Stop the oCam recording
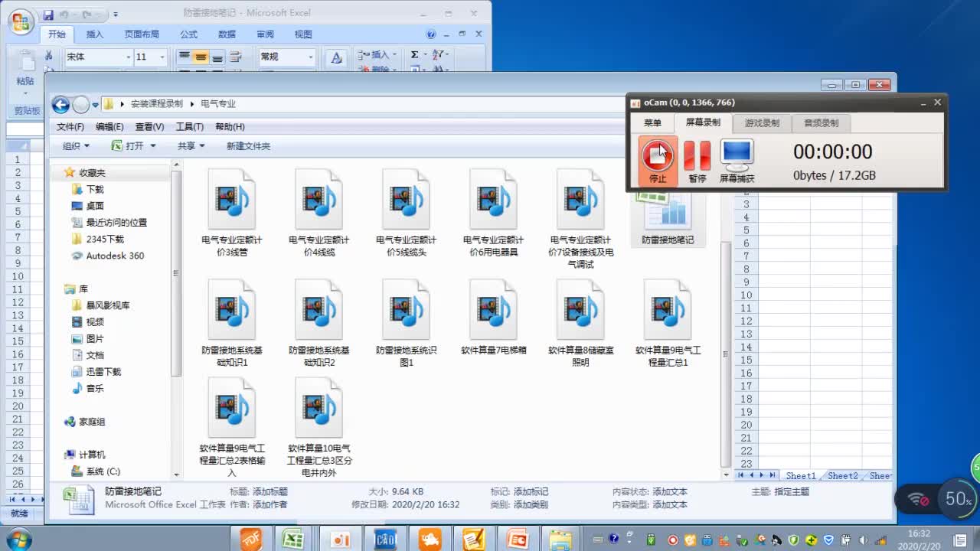 coord(657,161)
